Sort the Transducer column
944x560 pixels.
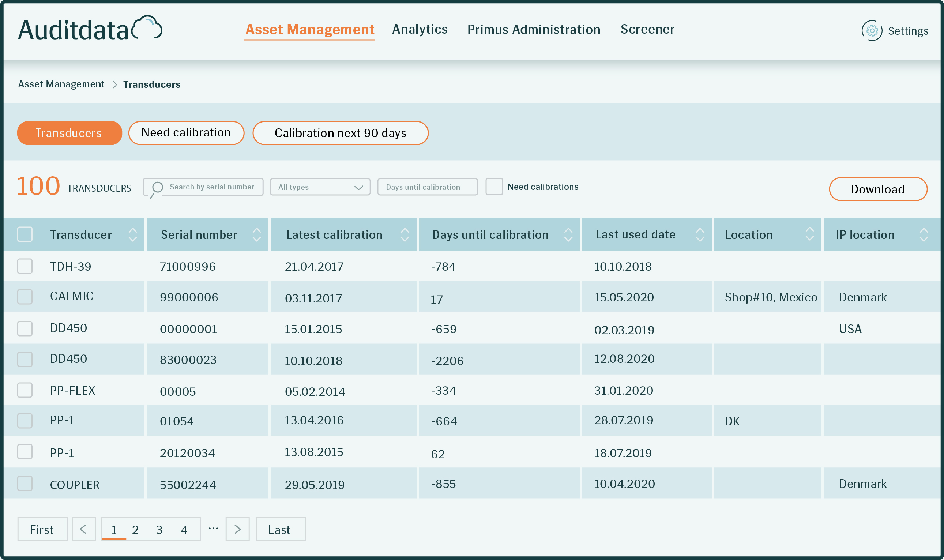tap(132, 234)
